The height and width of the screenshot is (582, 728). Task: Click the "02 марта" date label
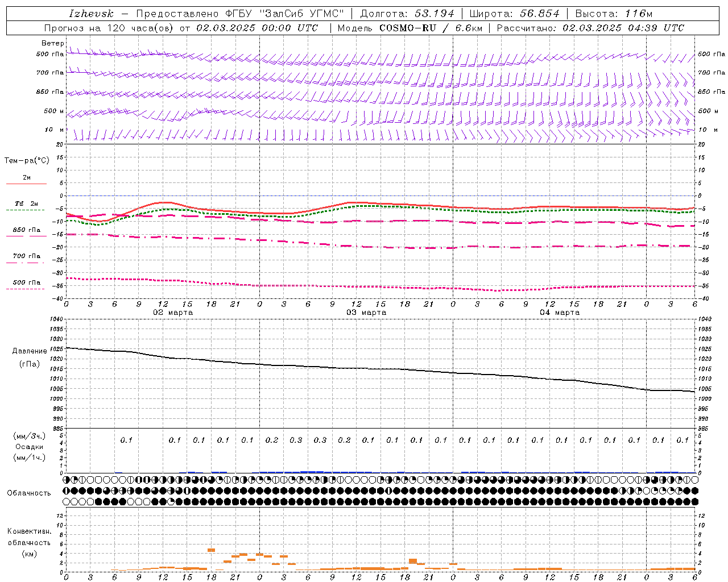[173, 312]
